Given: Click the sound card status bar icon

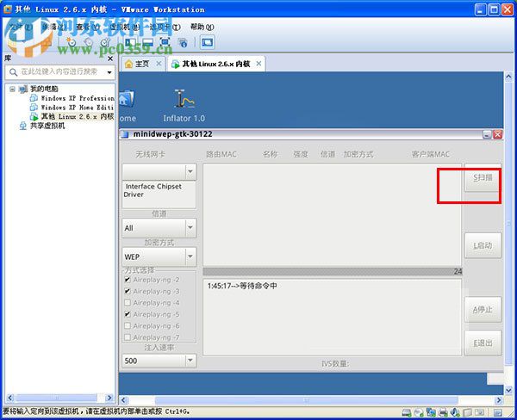Looking at the screenshot, I should tap(455, 411).
